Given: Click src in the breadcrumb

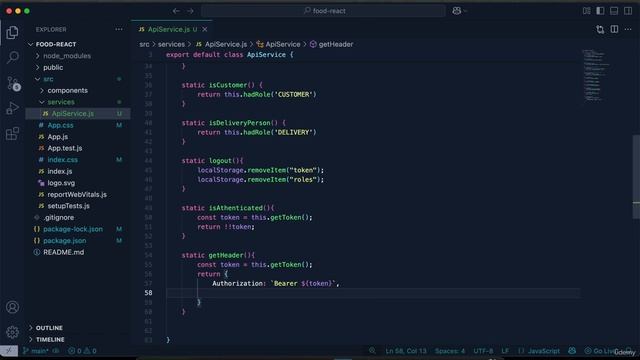Looking at the screenshot, I should coord(144,44).
